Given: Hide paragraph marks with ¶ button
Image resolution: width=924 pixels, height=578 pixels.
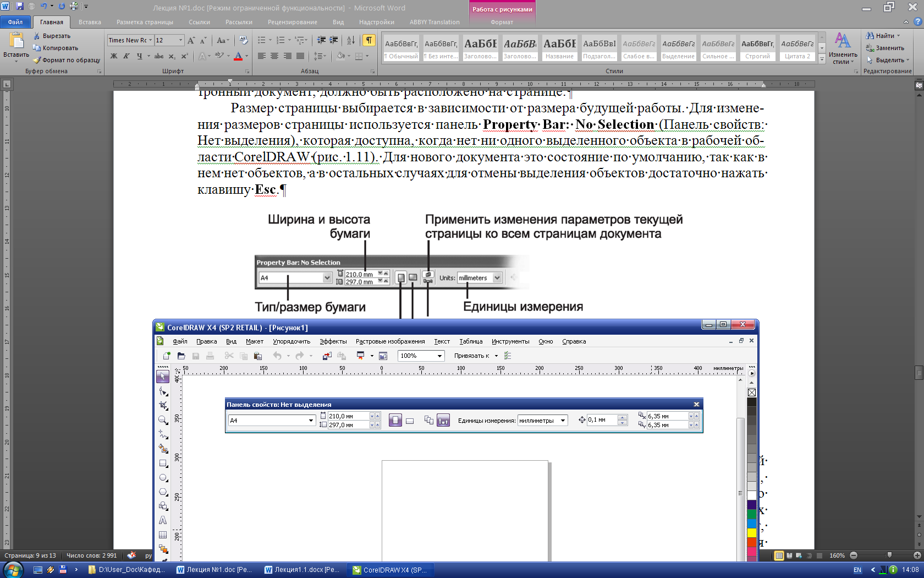Looking at the screenshot, I should (369, 40).
